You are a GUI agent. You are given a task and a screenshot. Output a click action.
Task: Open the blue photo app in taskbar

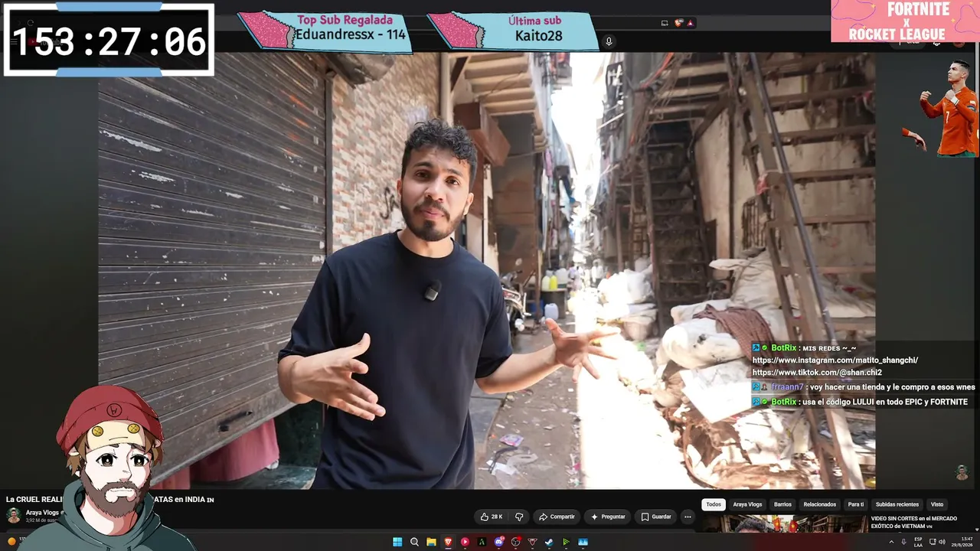pos(583,542)
